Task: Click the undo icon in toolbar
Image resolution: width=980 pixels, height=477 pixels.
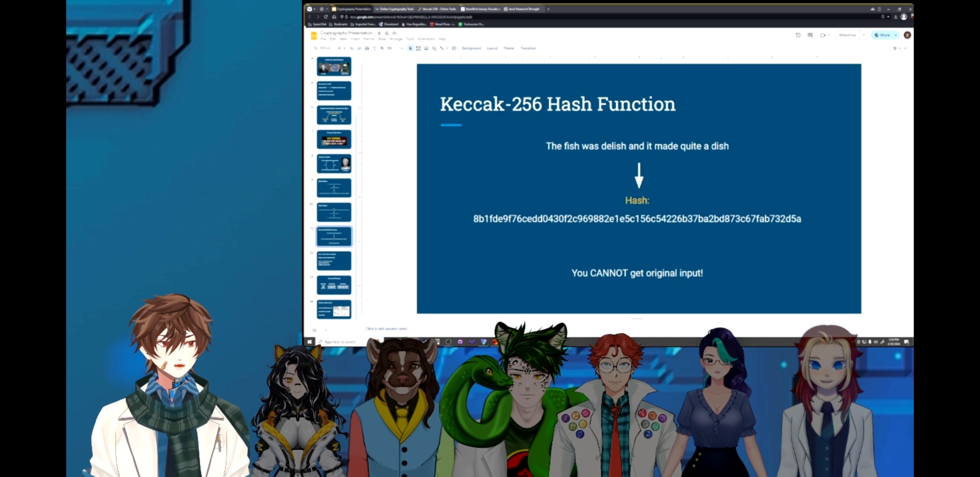Action: click(x=351, y=49)
